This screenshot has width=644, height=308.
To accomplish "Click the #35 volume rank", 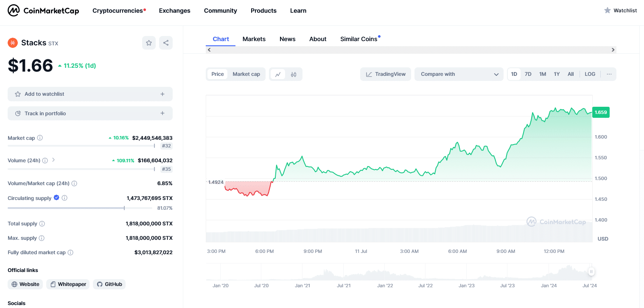I will tap(166, 169).
